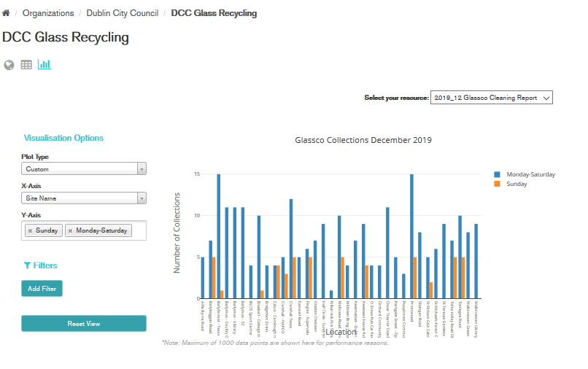Open the X-Axis Site Name dropdown

pos(83,198)
